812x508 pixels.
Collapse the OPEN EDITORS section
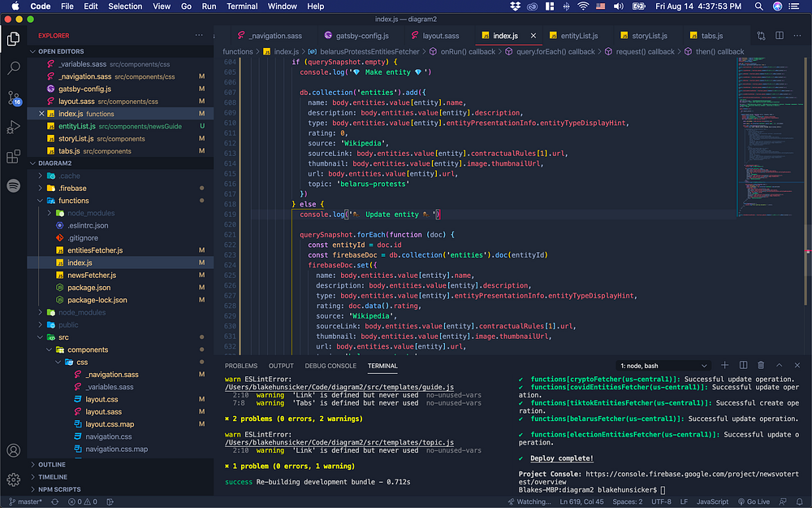61,51
